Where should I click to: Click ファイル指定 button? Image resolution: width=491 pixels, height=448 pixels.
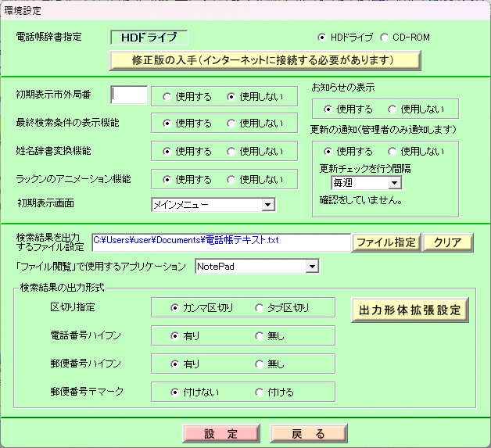[386, 242]
